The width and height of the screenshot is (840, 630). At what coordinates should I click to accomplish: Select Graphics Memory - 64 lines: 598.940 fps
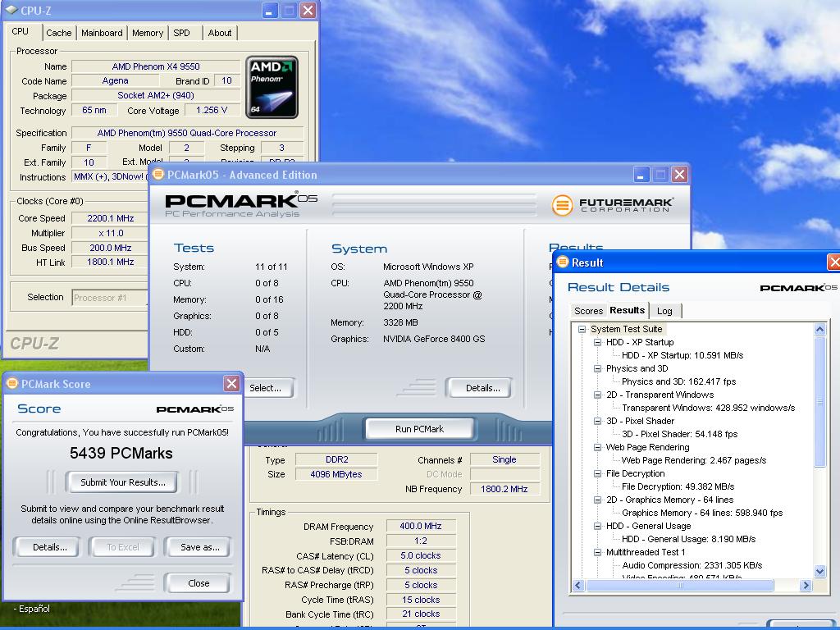(x=702, y=513)
